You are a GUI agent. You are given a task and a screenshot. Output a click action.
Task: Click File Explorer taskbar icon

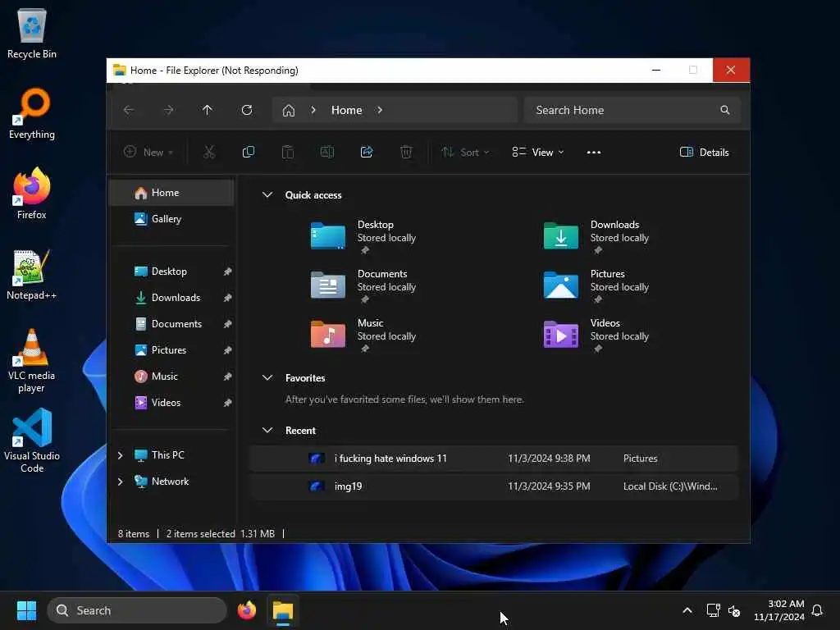pos(283,610)
